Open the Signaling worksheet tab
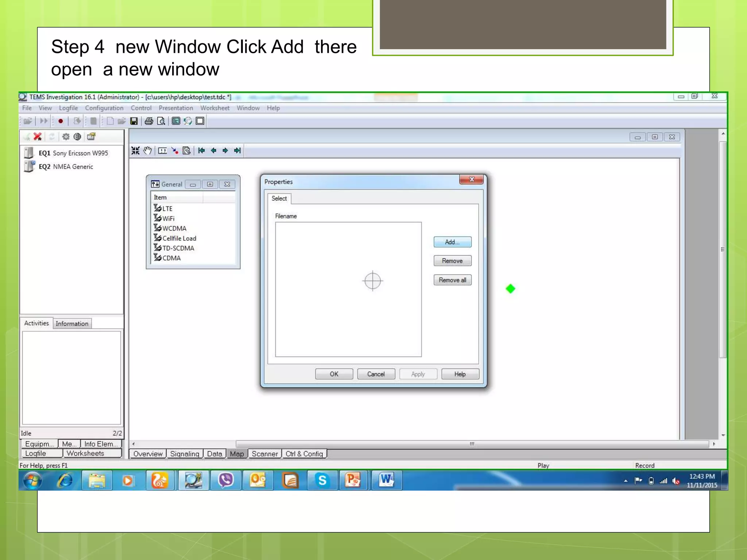This screenshot has height=560, width=747. coord(185,454)
